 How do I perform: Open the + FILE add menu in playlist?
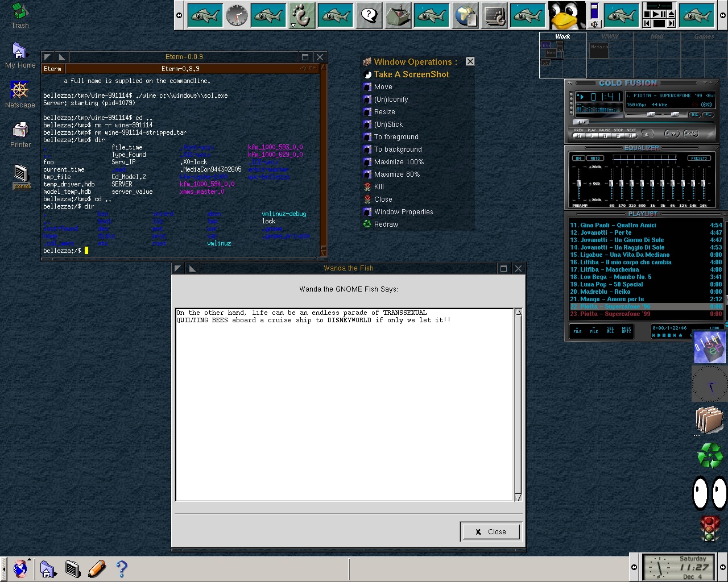click(577, 330)
